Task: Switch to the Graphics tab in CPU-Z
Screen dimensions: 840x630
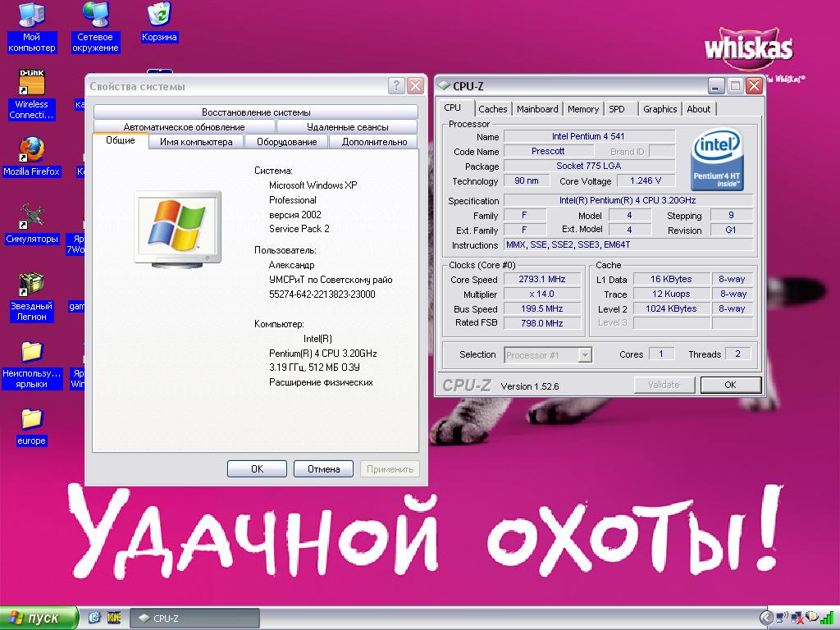Action: (660, 109)
